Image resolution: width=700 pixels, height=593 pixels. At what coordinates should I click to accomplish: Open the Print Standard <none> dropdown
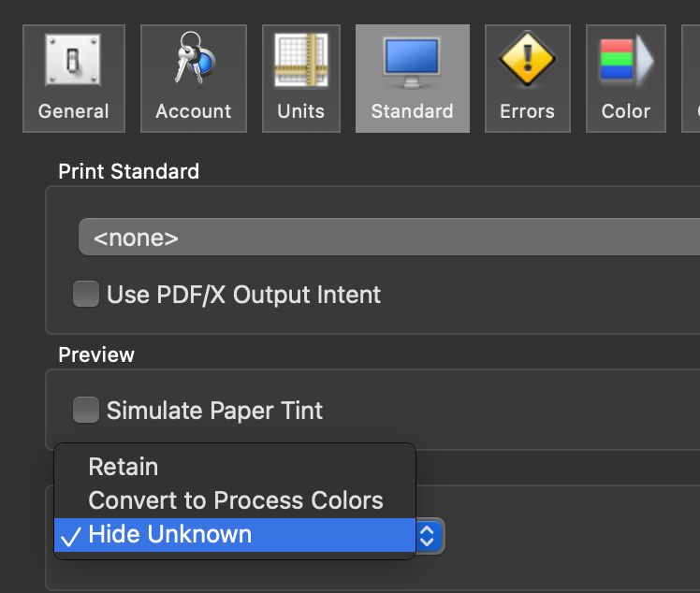(x=389, y=237)
